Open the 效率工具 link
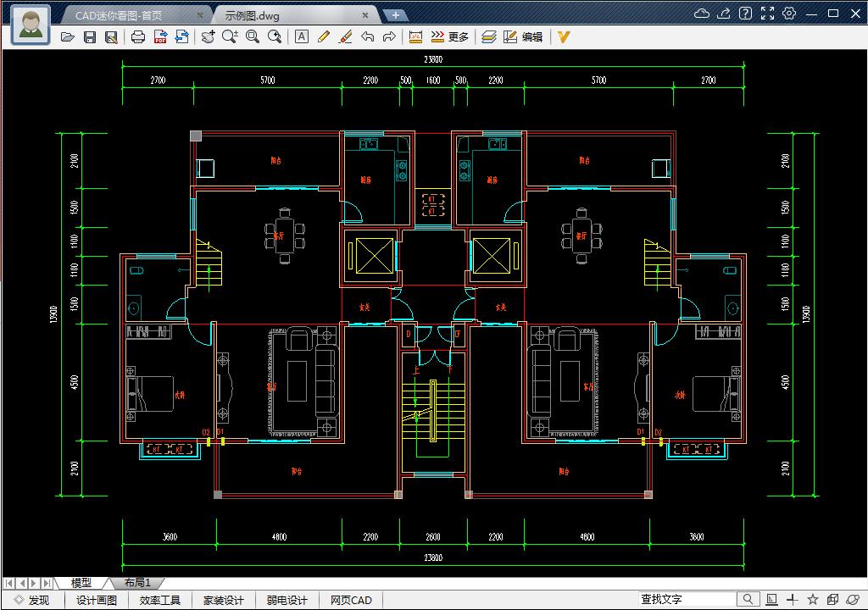868x610 pixels. point(160,601)
